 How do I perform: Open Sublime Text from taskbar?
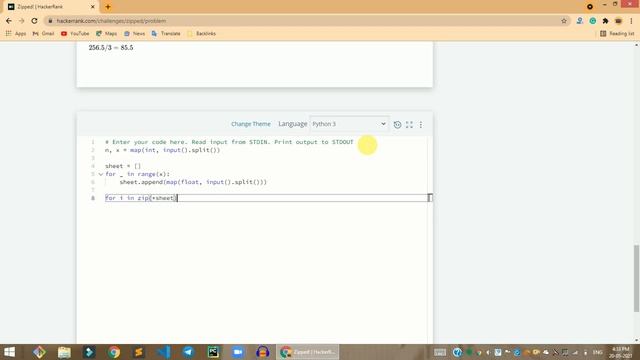(x=139, y=352)
